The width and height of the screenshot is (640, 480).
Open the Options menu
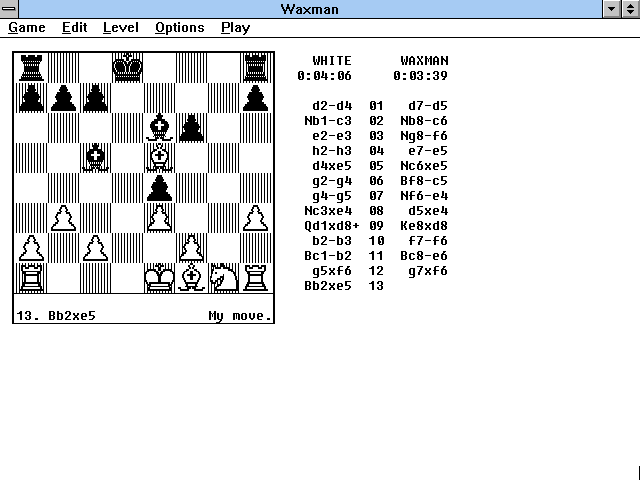180,28
